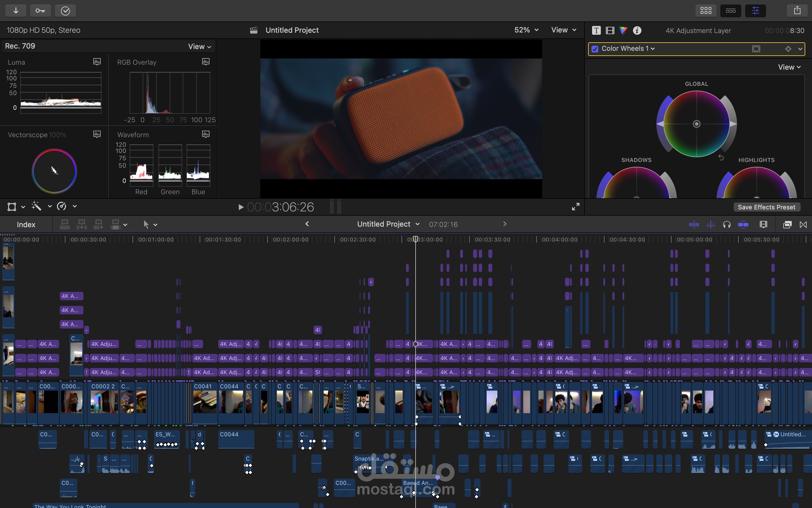Open the Share export icon
The image size is (812, 508).
tap(797, 11)
